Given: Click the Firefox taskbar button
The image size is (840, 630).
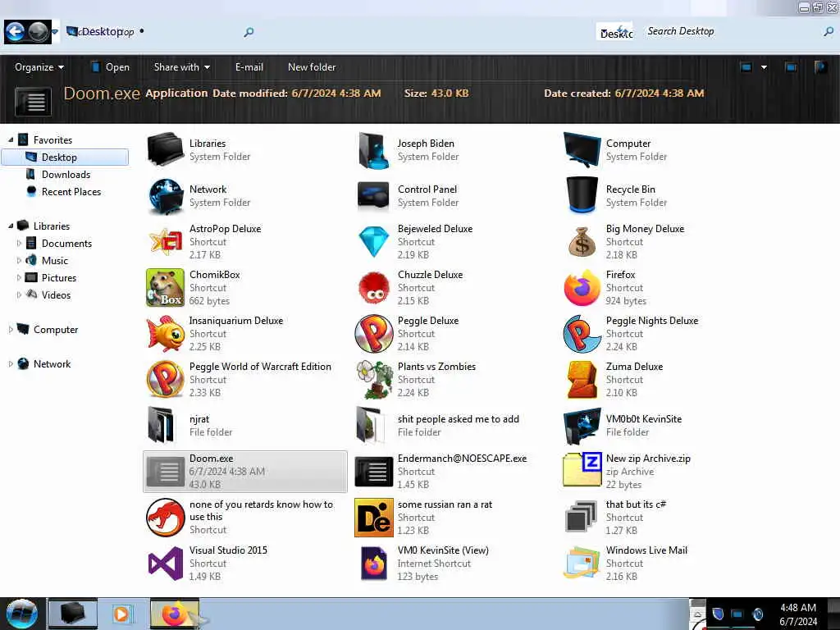Looking at the screenshot, I should coord(175,614).
